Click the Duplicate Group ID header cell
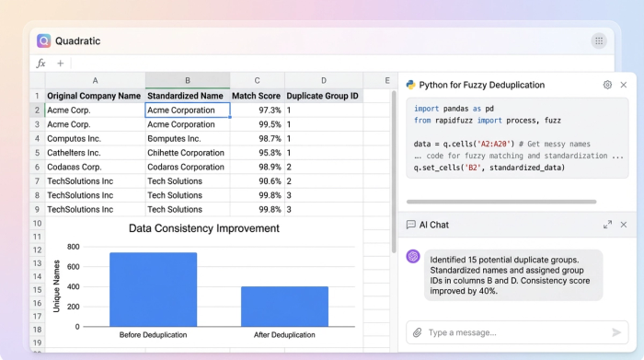The width and height of the screenshot is (644, 360). click(x=324, y=96)
